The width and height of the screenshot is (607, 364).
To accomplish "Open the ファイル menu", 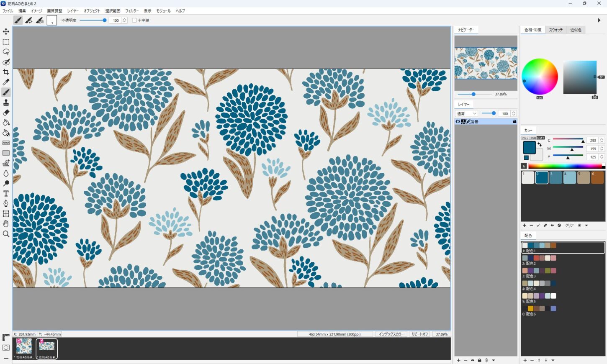I will [x=8, y=11].
